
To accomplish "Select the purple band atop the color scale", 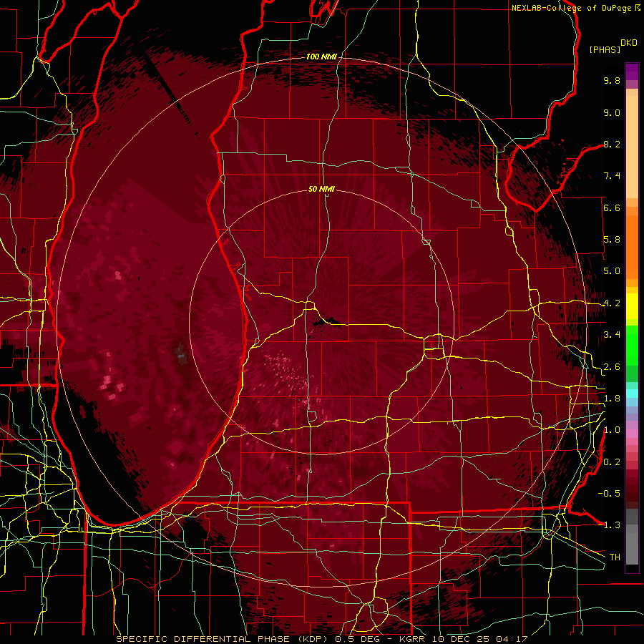I will (x=632, y=72).
